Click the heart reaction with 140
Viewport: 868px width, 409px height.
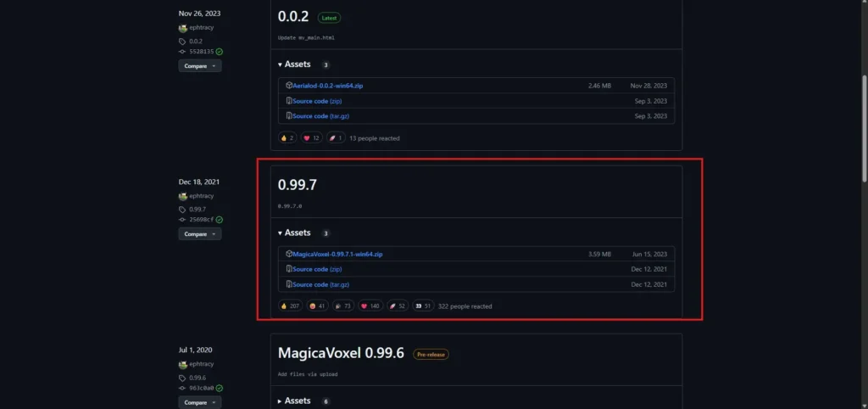point(369,305)
